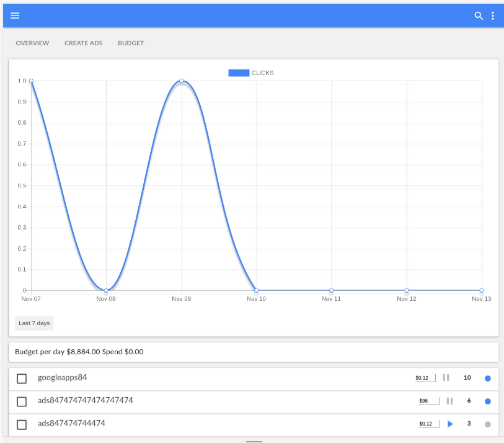The height and width of the screenshot is (443, 504).
Task: Open the Last 7 days range selector
Action: pos(34,323)
